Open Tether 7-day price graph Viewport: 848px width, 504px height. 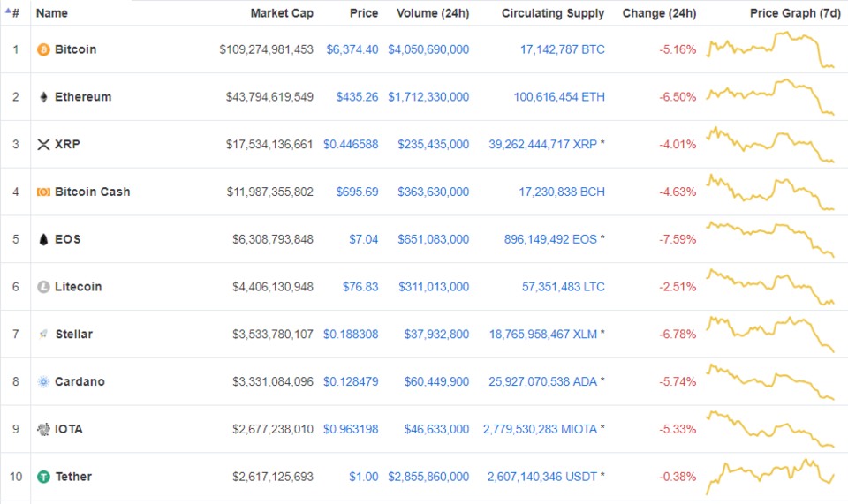[770, 477]
